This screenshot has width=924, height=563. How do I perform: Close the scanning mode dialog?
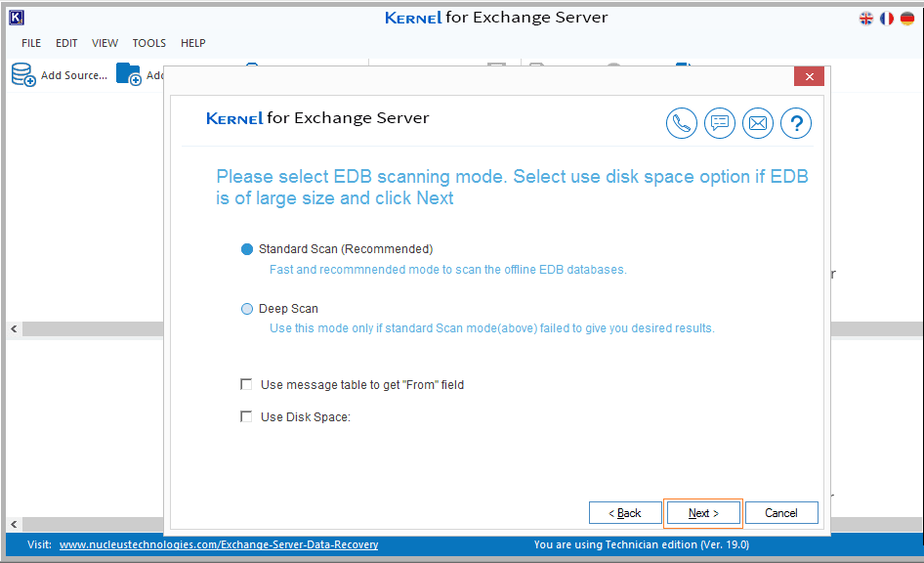coord(809,76)
